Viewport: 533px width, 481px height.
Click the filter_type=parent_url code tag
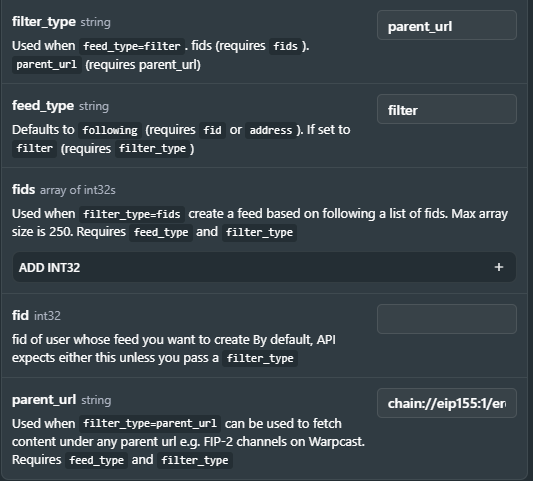pos(150,424)
